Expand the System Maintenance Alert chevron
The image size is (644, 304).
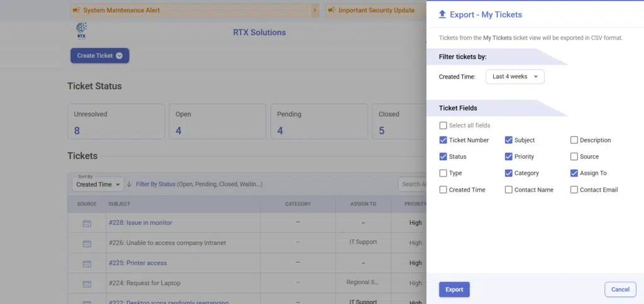click(314, 10)
